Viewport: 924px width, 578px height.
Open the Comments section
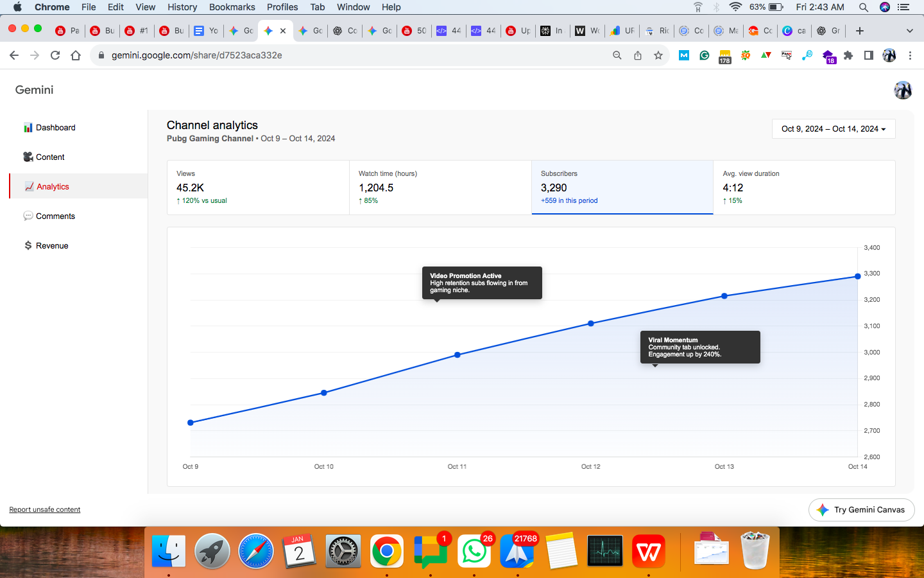55,216
